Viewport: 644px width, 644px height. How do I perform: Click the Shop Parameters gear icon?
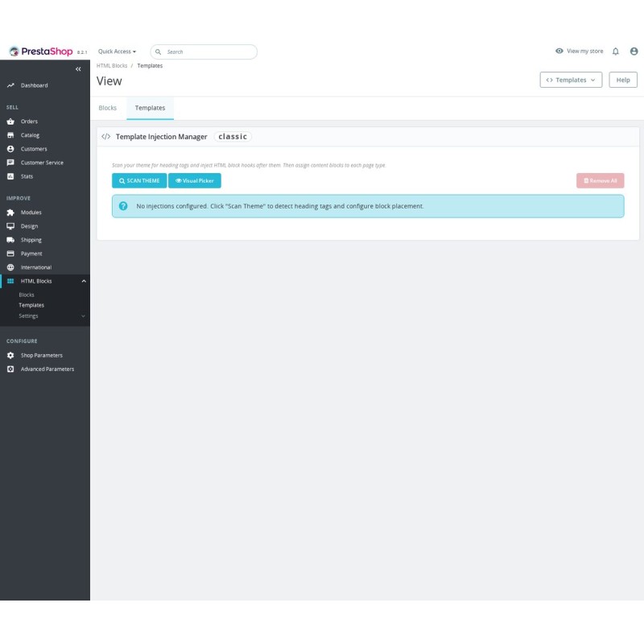pos(10,355)
